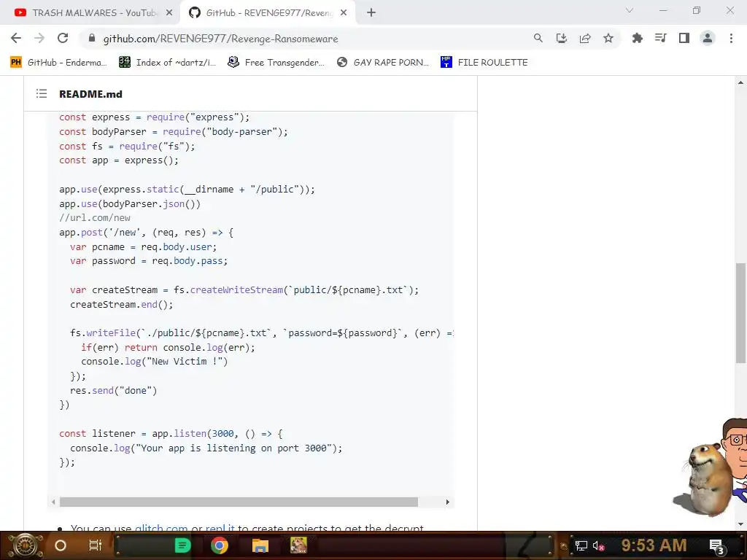
Task: Open the GitHub - Enderma bookmark
Action: pyautogui.click(x=58, y=63)
